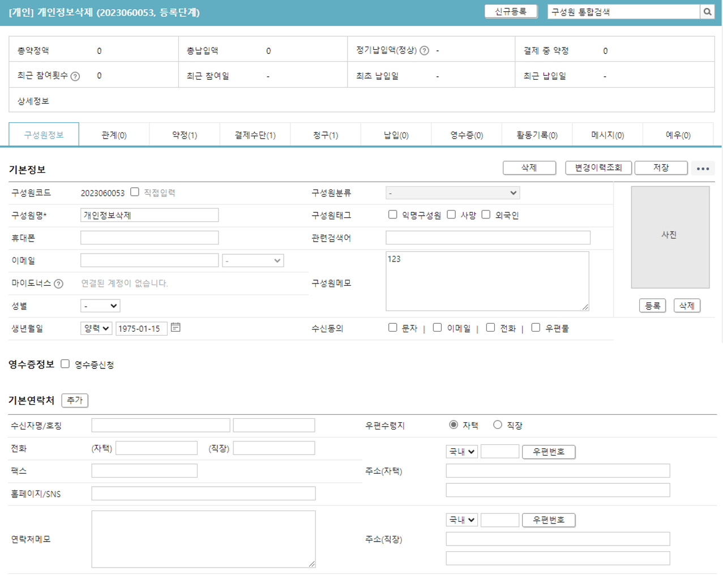Focus first 주소(직장) address line field
This screenshot has height=588, width=723.
[558, 539]
